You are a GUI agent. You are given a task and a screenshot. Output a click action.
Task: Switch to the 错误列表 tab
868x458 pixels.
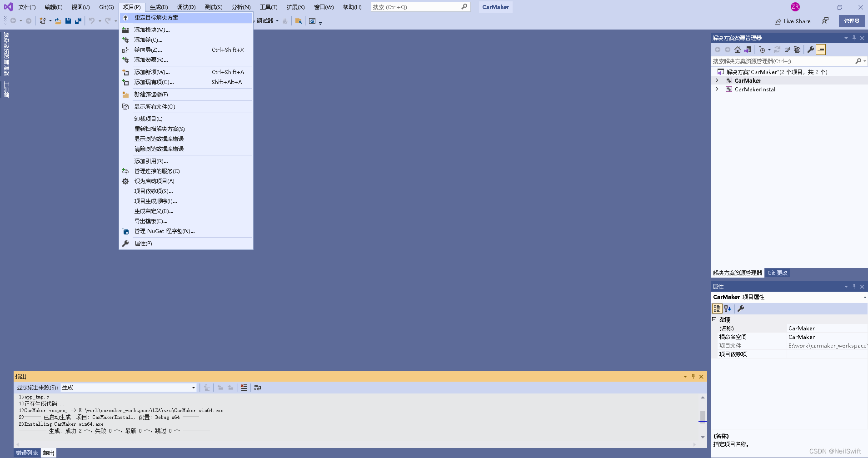pos(27,453)
